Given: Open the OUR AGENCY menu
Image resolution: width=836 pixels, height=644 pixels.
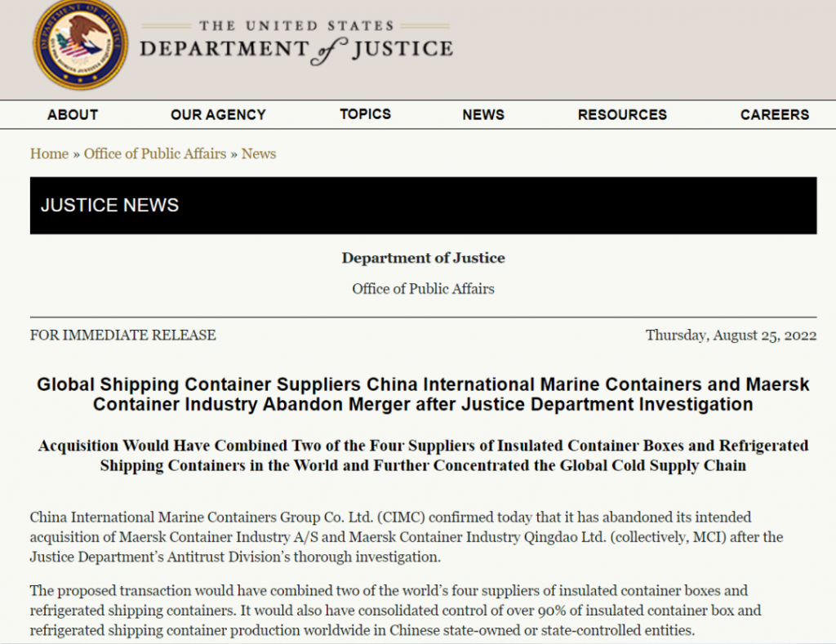Looking at the screenshot, I should [x=218, y=115].
